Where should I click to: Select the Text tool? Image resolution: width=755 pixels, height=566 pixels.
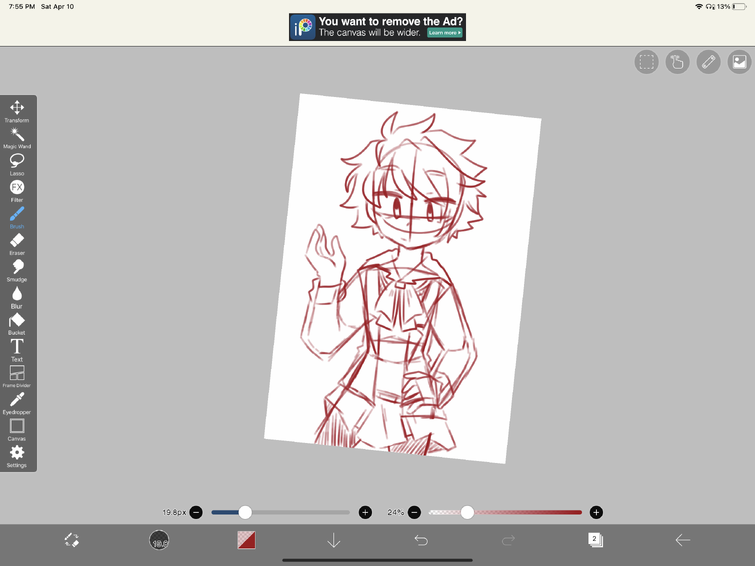[17, 350]
